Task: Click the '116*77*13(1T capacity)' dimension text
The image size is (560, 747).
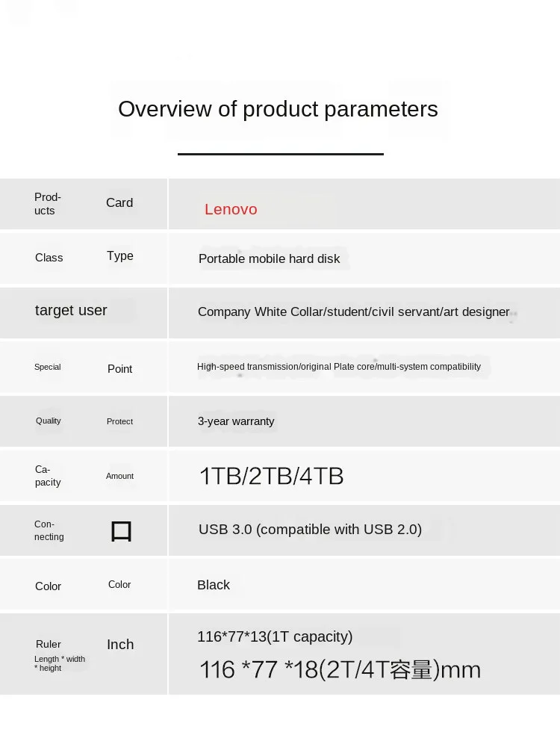Action: 275,636
